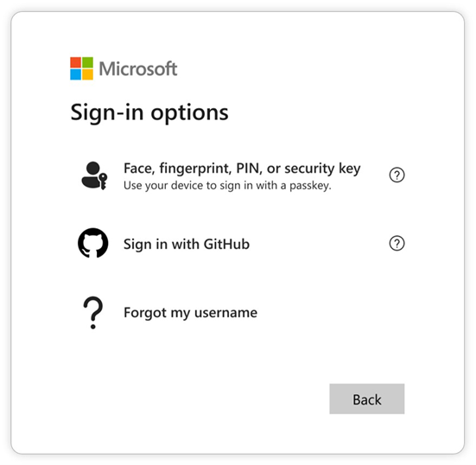Click the word passkey in the description
The width and height of the screenshot is (476, 465).
(x=310, y=186)
